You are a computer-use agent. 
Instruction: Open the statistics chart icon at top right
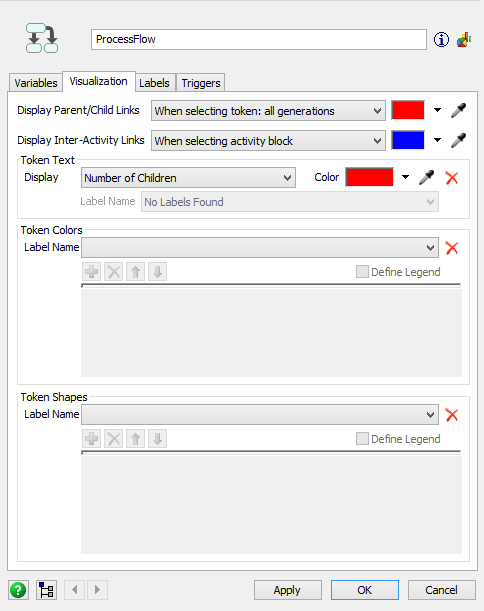[464, 40]
